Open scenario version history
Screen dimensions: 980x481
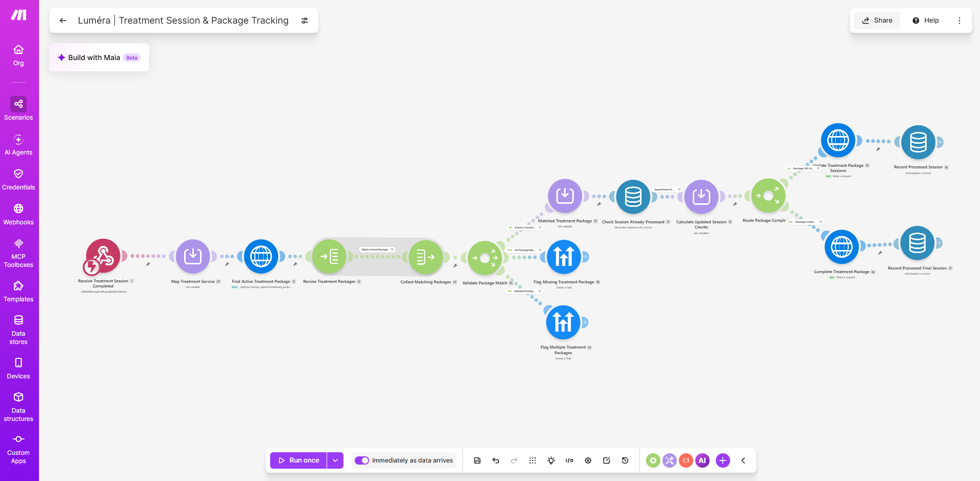625,460
